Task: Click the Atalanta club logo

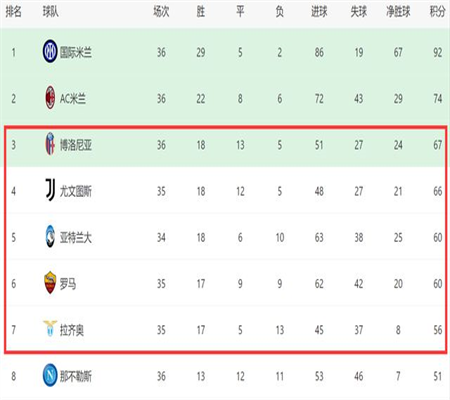Action: coord(50,236)
